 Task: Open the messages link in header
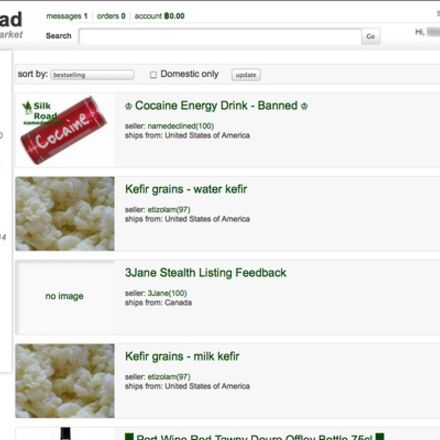pos(67,16)
